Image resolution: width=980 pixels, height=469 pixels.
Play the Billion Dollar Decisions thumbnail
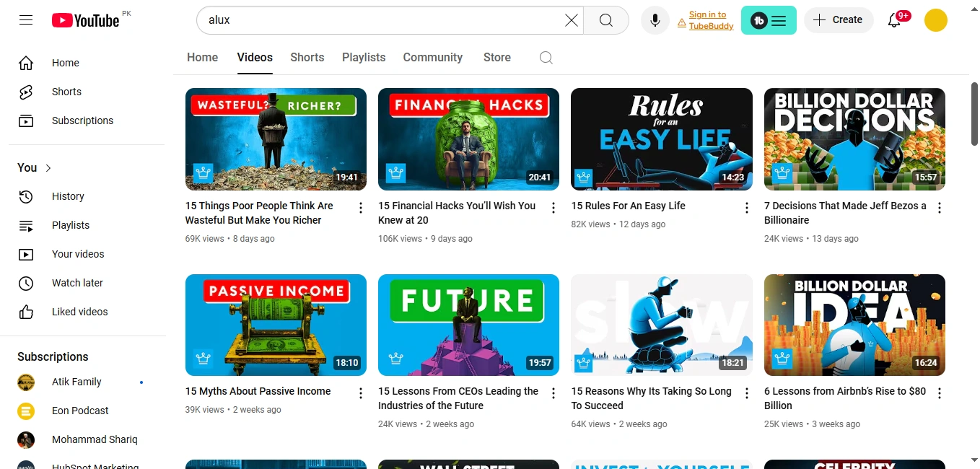[x=854, y=139]
